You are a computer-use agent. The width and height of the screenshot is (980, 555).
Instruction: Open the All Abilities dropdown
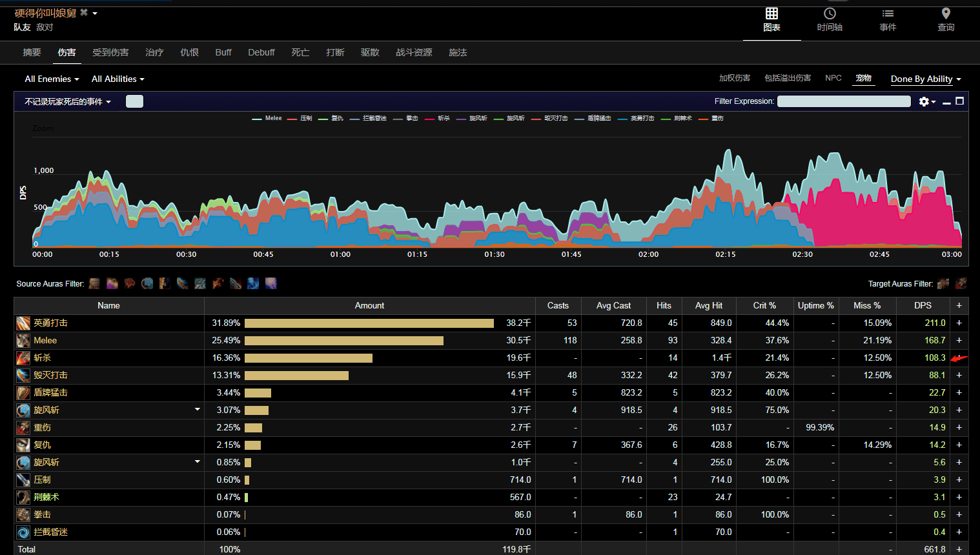[x=117, y=79]
